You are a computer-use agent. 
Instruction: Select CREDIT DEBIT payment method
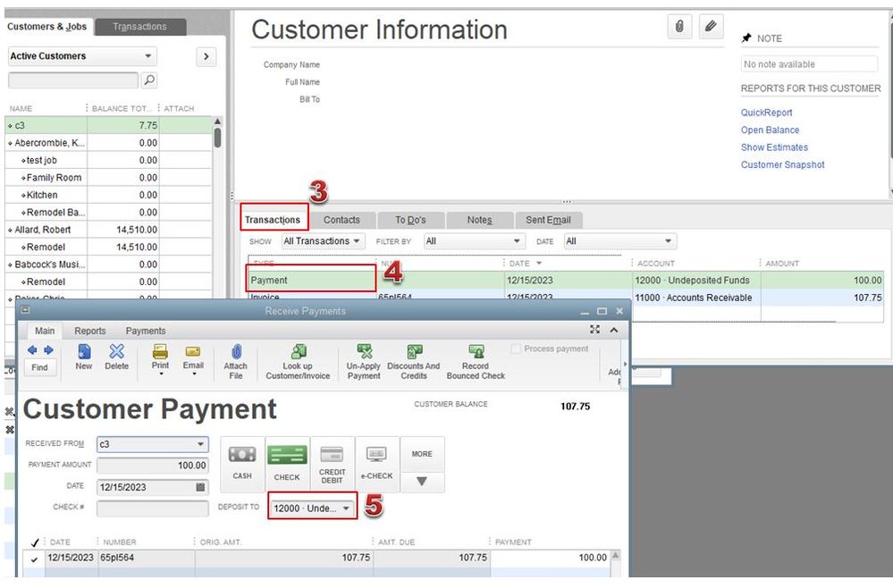click(332, 464)
